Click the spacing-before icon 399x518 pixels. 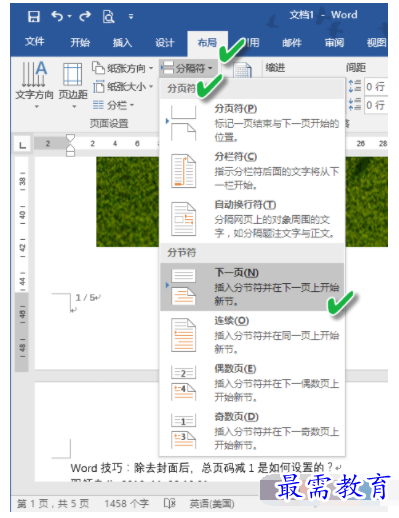coord(355,86)
